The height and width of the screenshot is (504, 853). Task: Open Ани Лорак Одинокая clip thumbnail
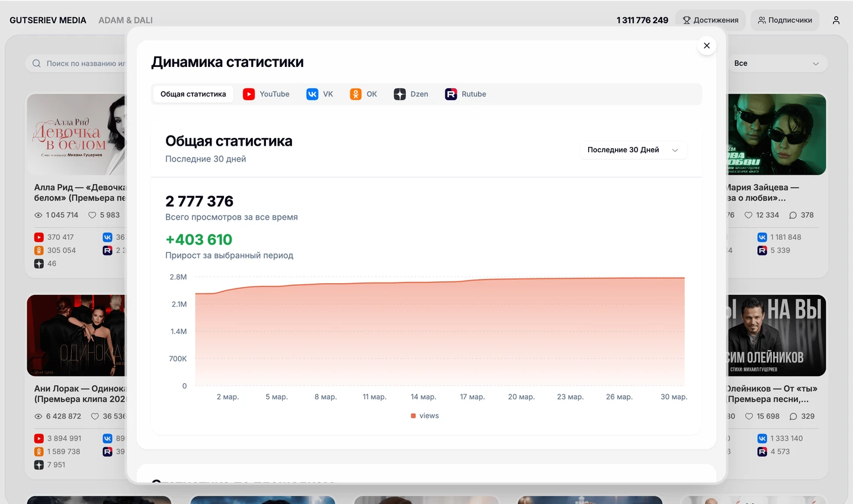(x=76, y=335)
